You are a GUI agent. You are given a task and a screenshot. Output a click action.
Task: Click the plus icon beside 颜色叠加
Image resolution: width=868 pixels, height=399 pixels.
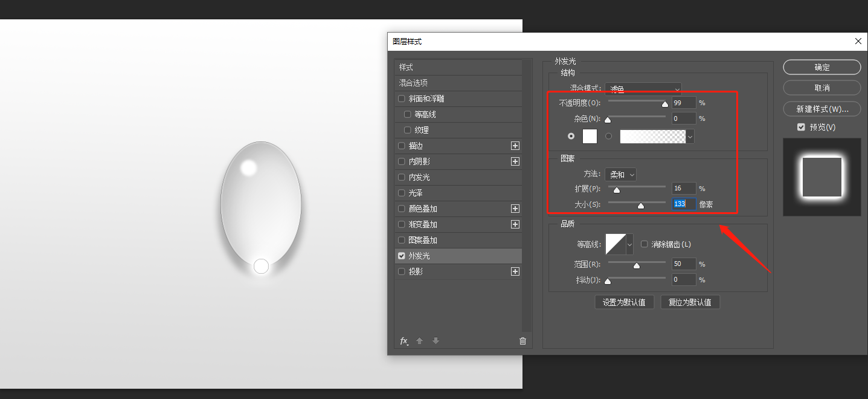[515, 209]
